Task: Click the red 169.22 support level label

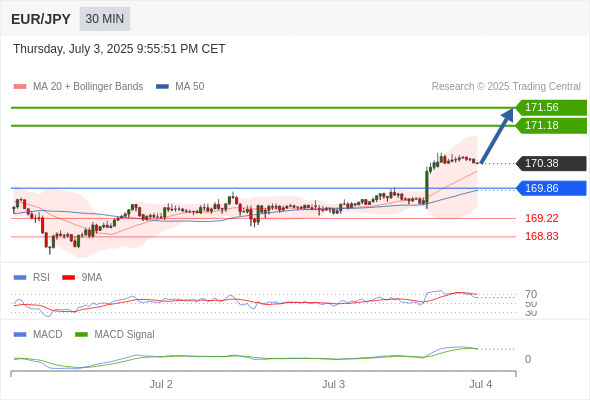Action: pos(541,218)
